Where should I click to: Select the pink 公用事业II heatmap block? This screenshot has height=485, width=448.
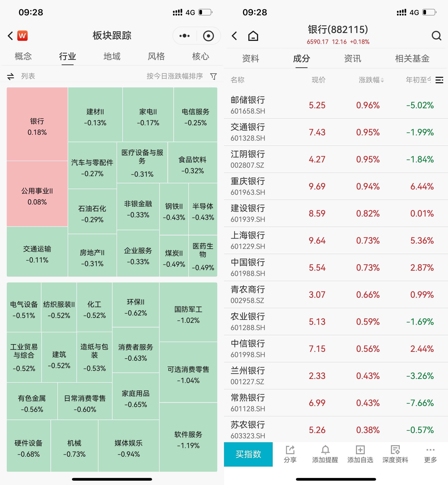[x=37, y=194]
